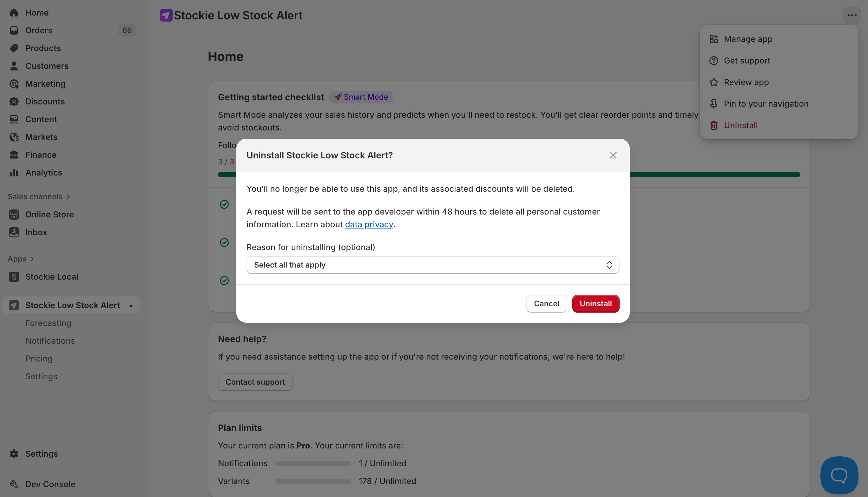Click the first completed checklist checkmark

tap(224, 204)
